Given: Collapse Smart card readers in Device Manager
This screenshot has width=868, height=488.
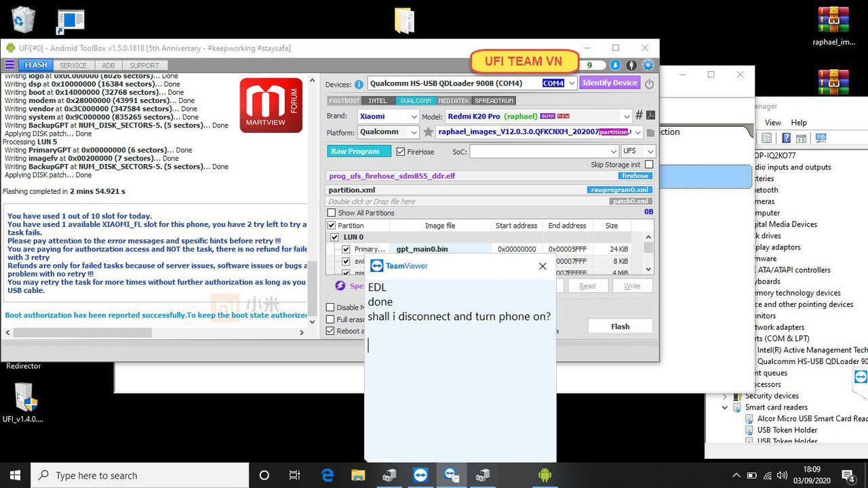Looking at the screenshot, I should point(725,407).
